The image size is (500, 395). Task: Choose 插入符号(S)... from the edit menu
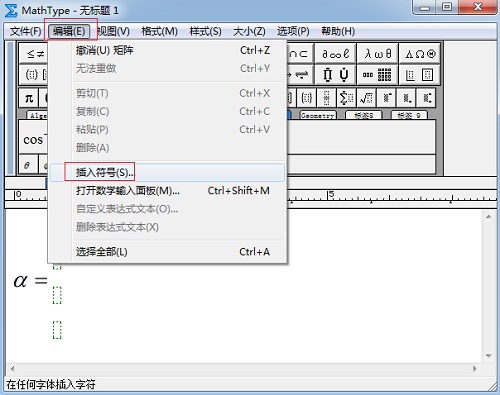coord(167,172)
